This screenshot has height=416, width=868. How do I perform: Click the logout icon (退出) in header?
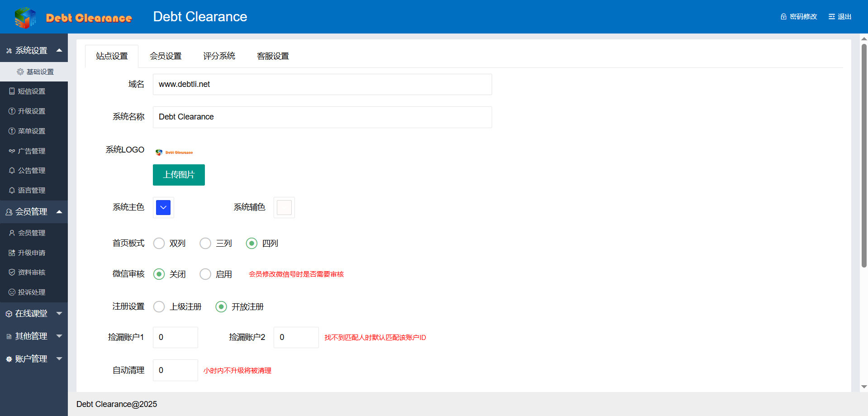[831, 17]
